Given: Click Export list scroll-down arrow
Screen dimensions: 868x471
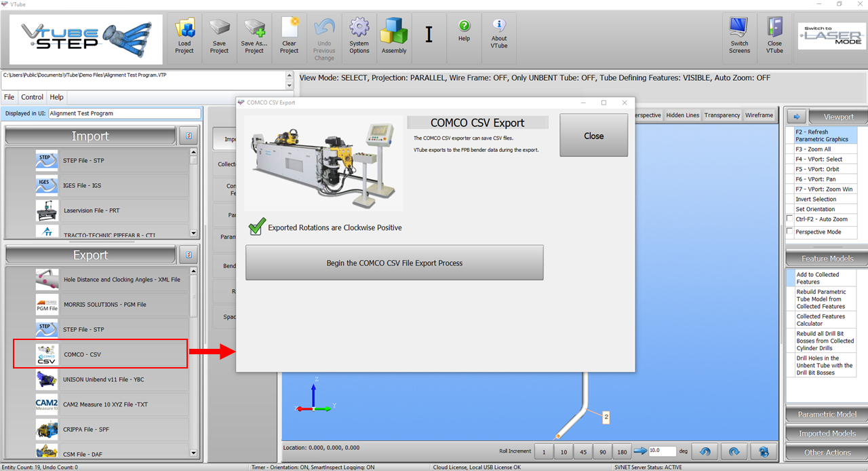Looking at the screenshot, I should pos(193,453).
